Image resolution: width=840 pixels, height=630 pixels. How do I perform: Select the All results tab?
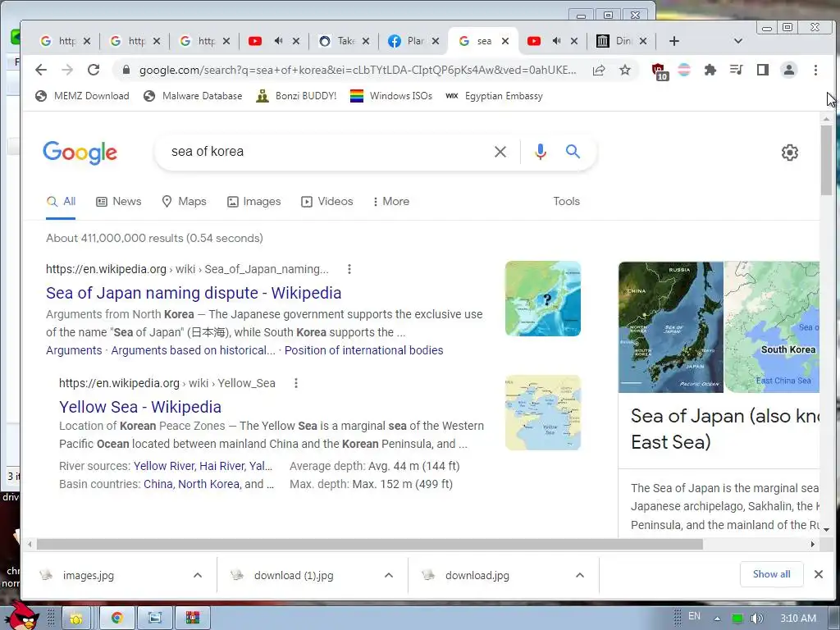point(61,202)
